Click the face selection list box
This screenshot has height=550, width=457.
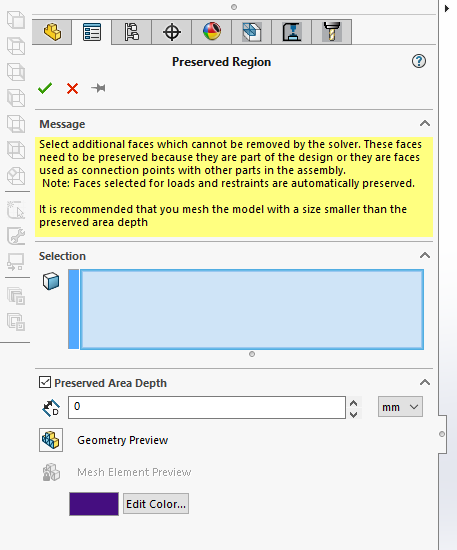pyautogui.click(x=252, y=309)
